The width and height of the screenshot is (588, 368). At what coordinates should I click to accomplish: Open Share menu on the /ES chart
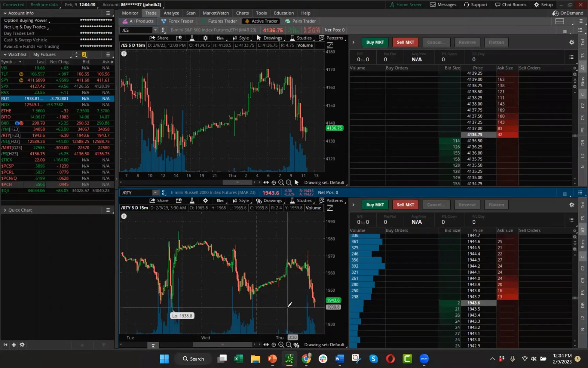click(x=159, y=38)
